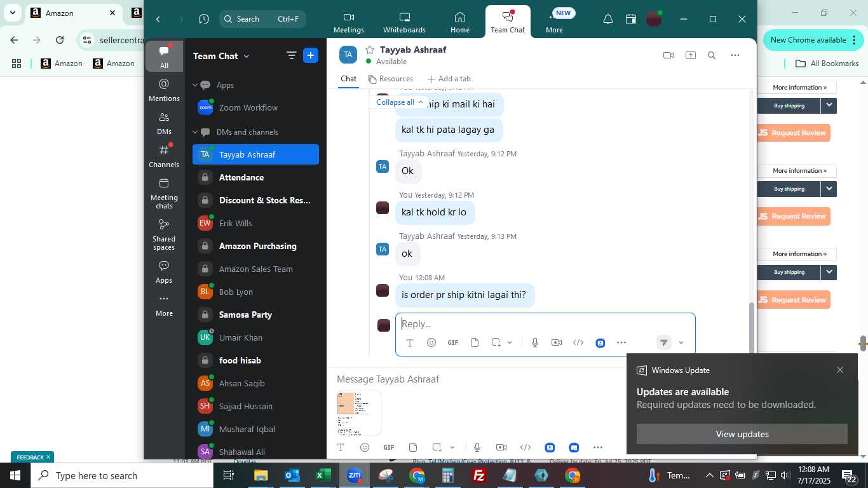Search within this chat using magnifier icon

tap(712, 55)
